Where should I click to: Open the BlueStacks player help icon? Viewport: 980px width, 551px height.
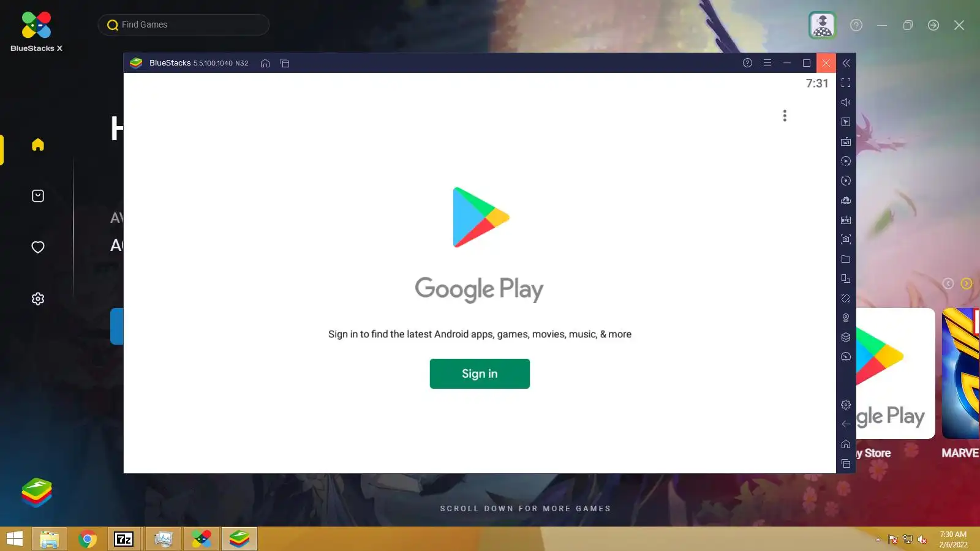tap(747, 63)
